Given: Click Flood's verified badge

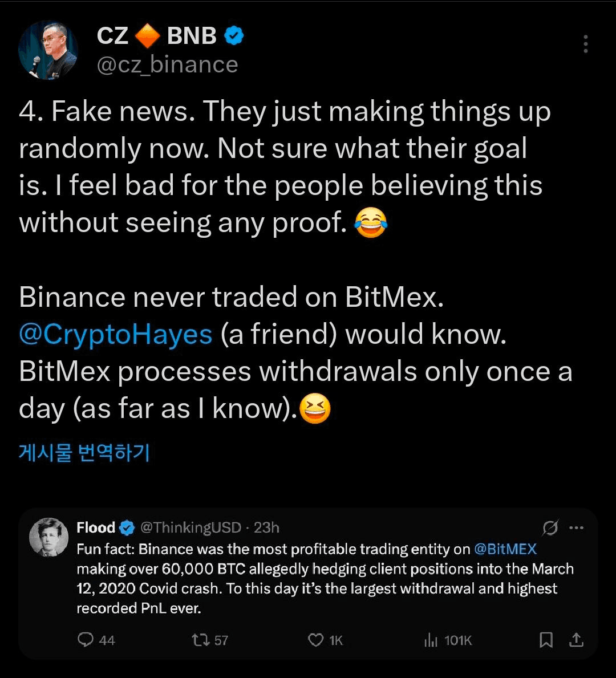Looking at the screenshot, I should [x=127, y=528].
